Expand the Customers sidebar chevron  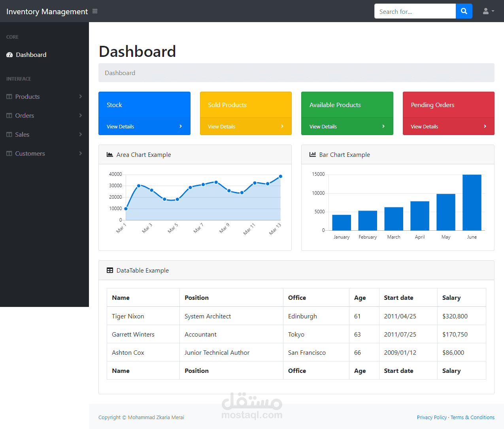pos(81,153)
